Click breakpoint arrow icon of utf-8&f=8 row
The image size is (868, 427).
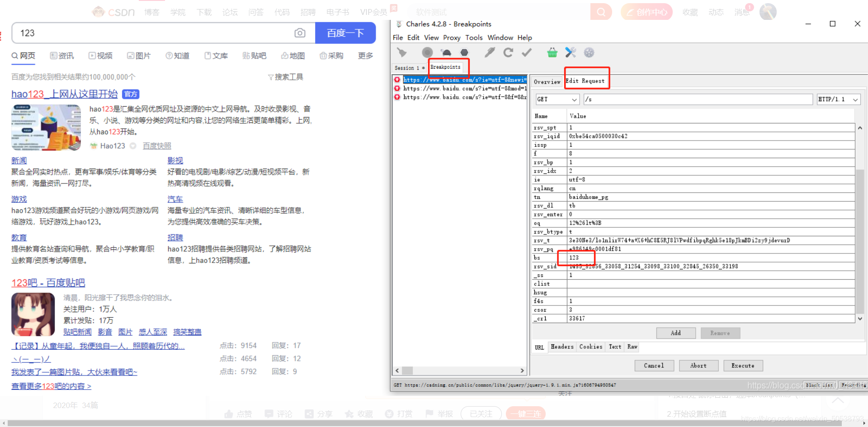click(x=397, y=97)
